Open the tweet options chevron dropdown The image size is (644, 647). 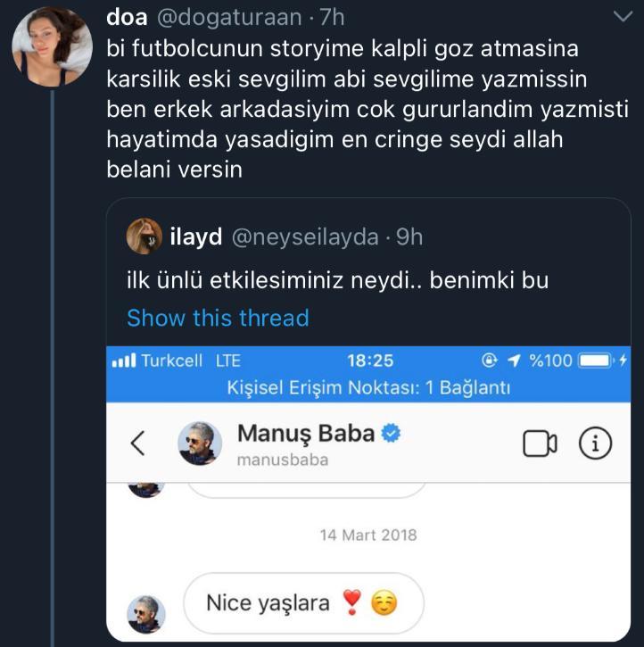620,17
